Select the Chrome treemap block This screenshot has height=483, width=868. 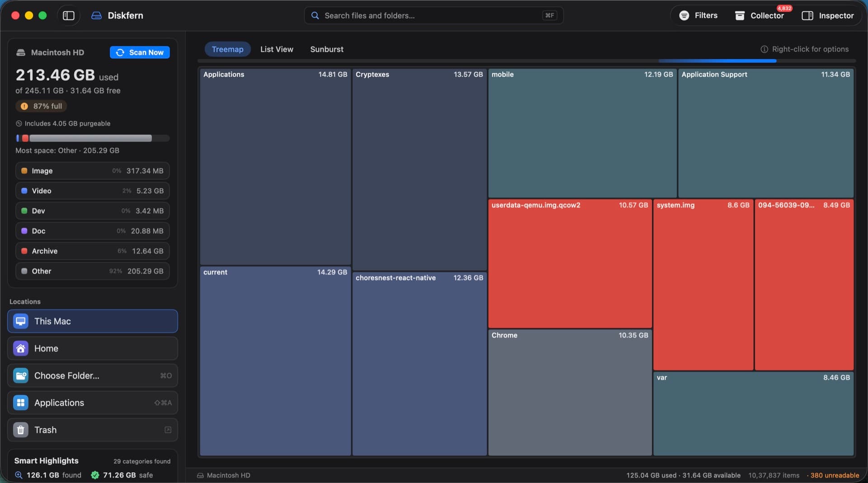coord(570,393)
